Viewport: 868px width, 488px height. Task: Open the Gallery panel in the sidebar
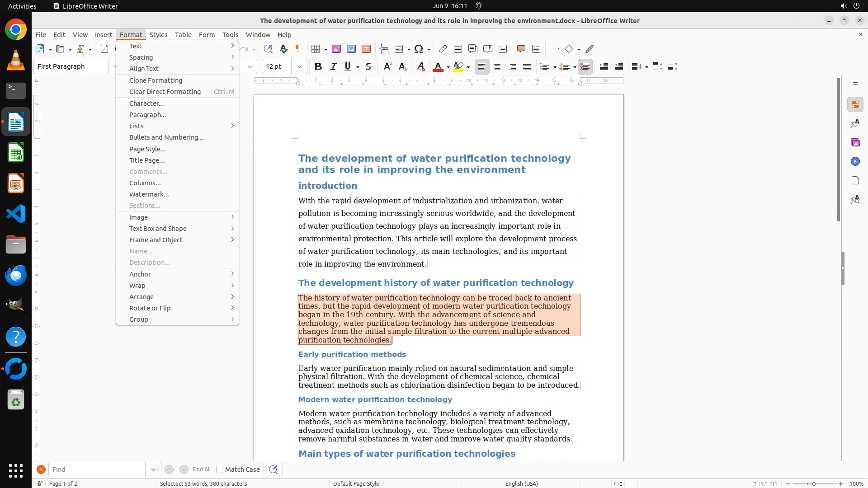click(x=855, y=142)
